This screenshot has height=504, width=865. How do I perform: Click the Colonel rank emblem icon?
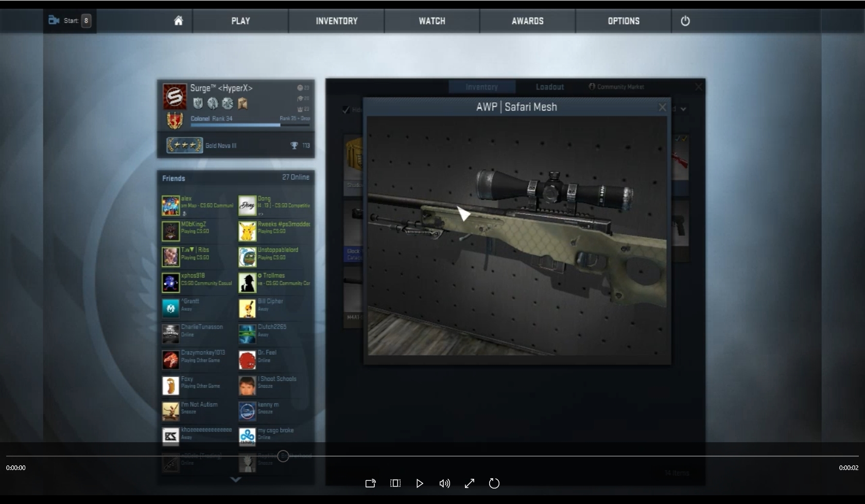pyautogui.click(x=175, y=121)
